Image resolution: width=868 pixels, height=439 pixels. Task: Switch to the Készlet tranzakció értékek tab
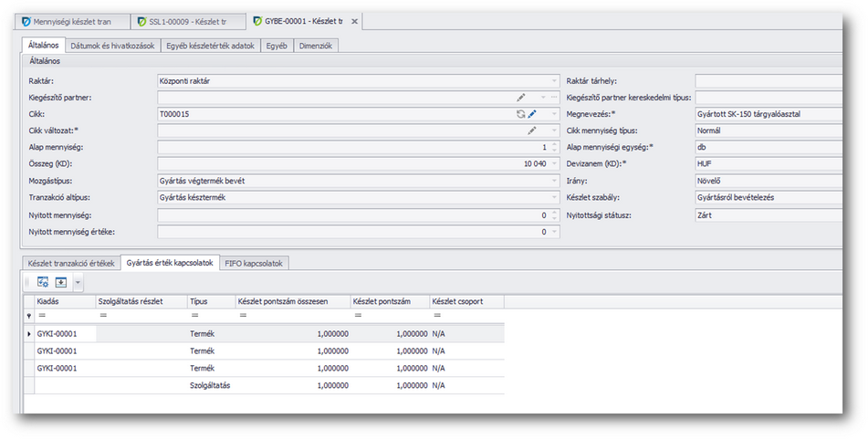pos(72,263)
